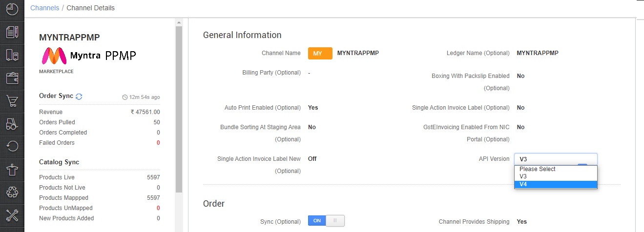Click the Orders Completed row label
Screen dimensions: 644x232
click(x=63, y=133)
